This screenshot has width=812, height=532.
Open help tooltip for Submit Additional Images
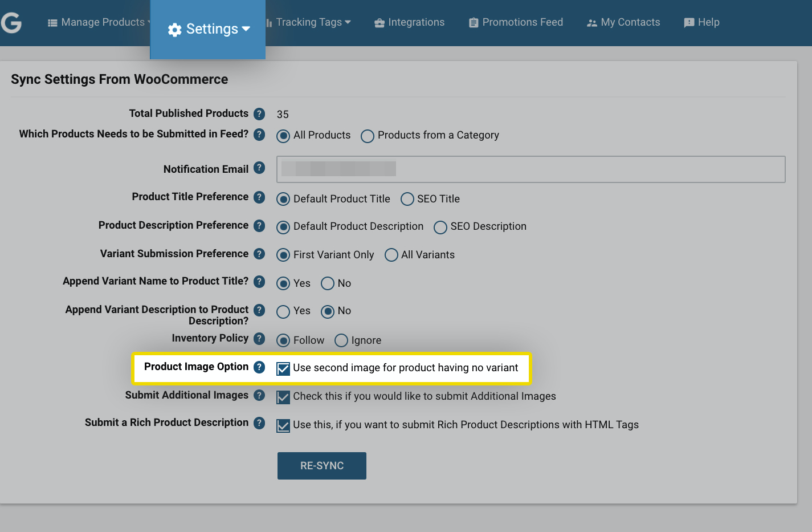click(x=259, y=395)
